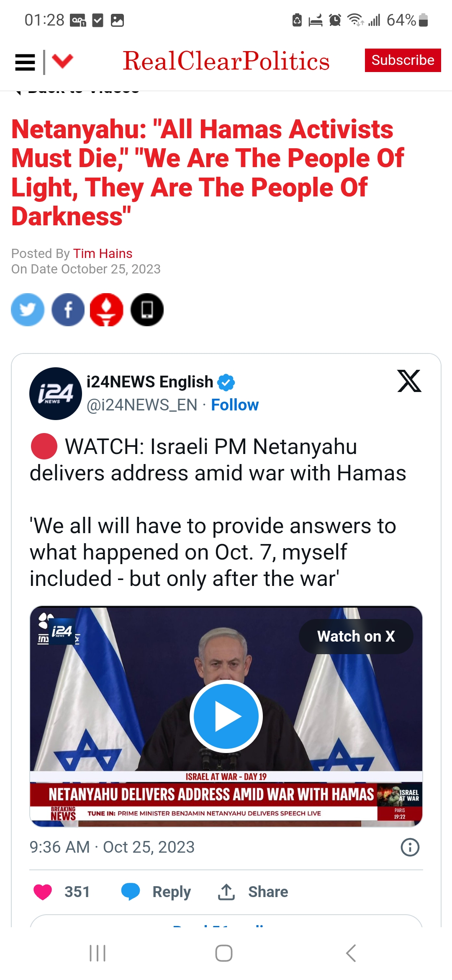Click Watch on X button
This screenshot has height=980, width=452.
click(356, 636)
